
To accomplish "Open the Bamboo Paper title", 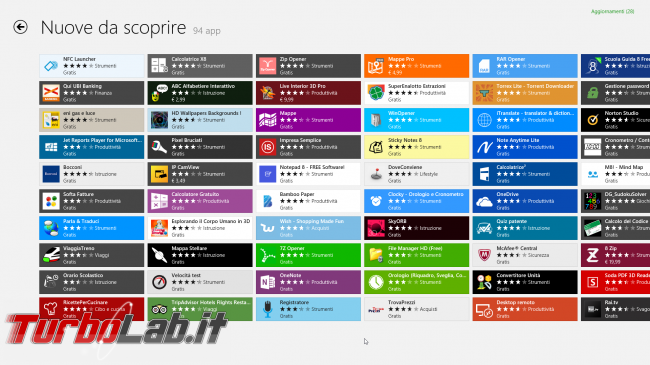I will click(297, 194).
